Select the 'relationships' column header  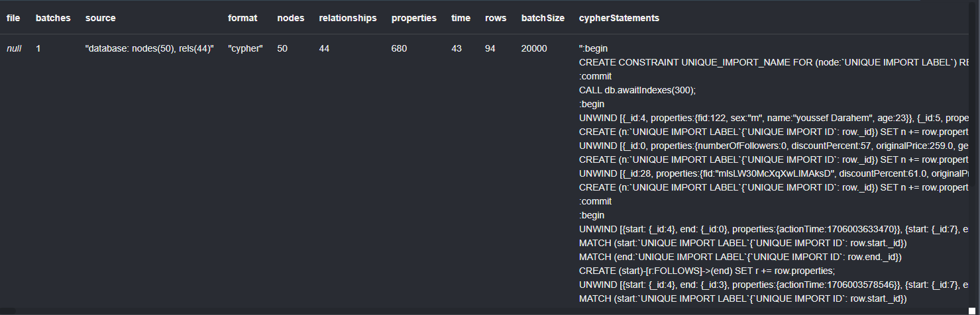(348, 19)
